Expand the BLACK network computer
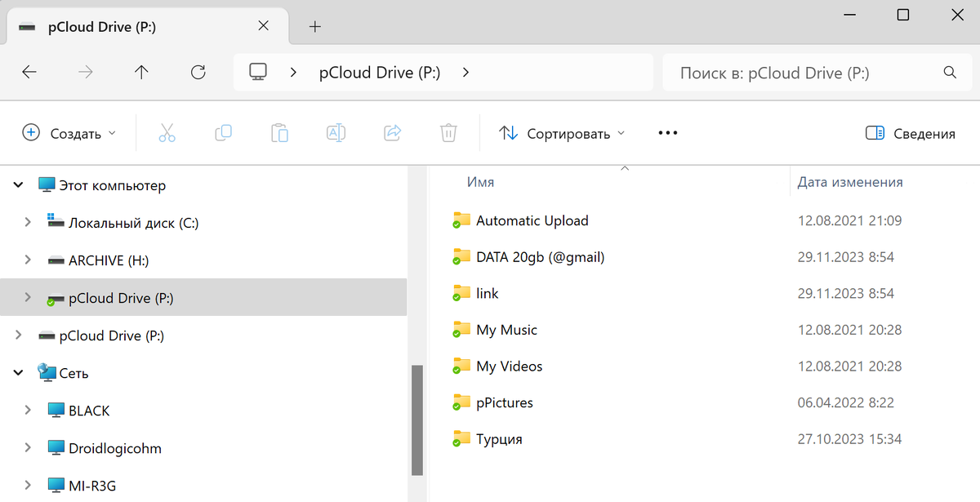This screenshot has height=502, width=980. 28,411
